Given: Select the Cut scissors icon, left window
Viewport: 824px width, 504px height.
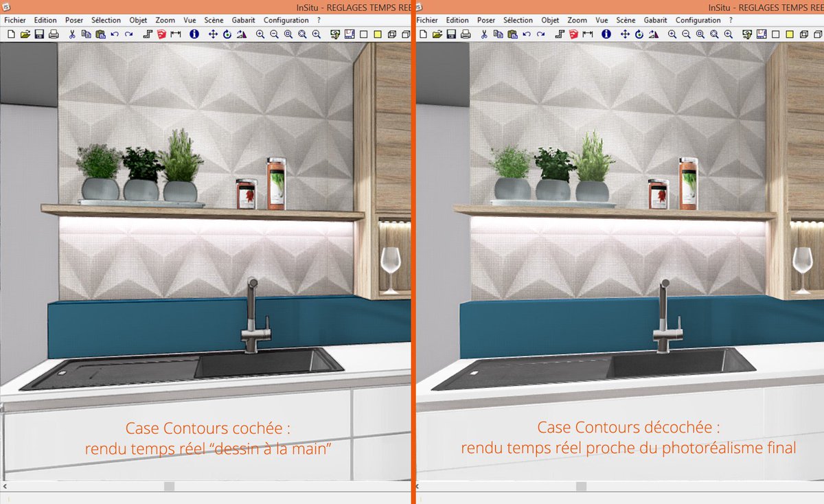Looking at the screenshot, I should click(x=71, y=34).
